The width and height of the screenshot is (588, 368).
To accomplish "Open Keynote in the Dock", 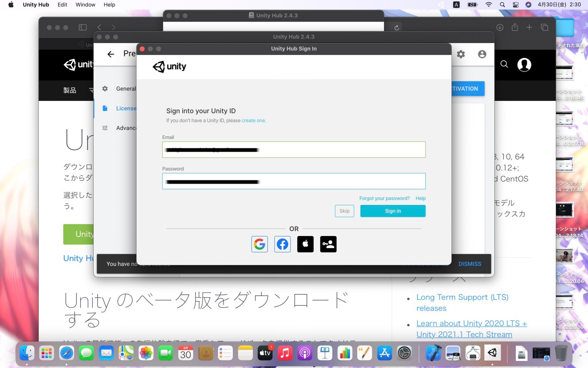I will coord(325,353).
